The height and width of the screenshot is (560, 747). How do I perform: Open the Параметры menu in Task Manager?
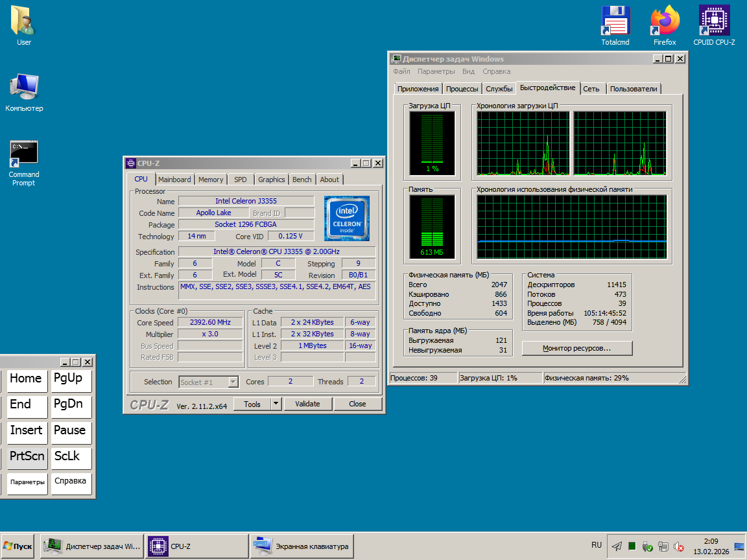click(436, 71)
